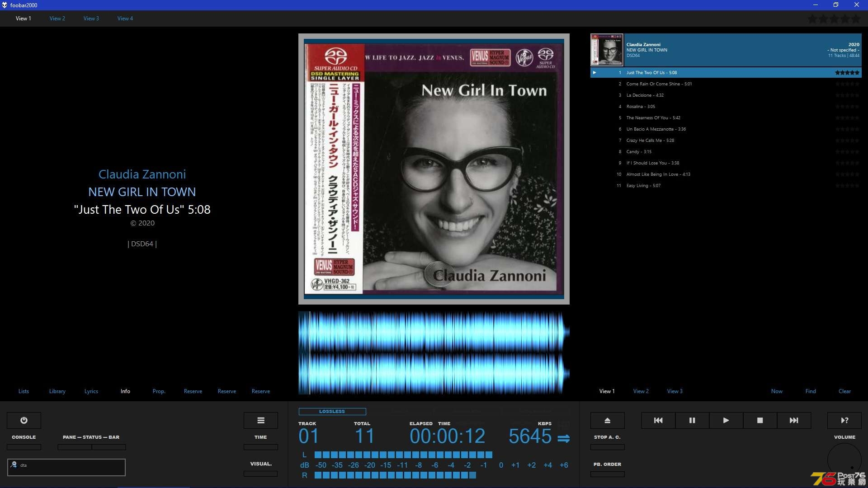Click the elapsed time readout 00:00:12
The image size is (868, 488).
tap(447, 436)
